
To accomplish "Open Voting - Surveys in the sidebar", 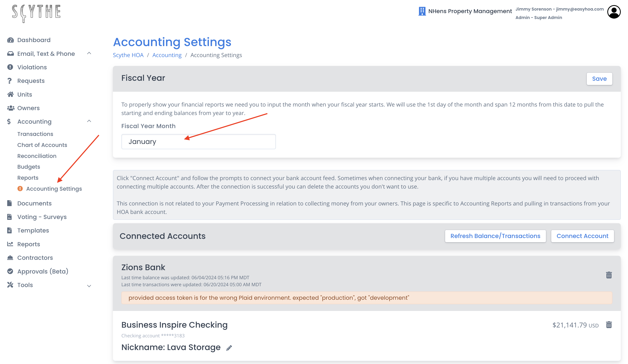I will [x=42, y=217].
